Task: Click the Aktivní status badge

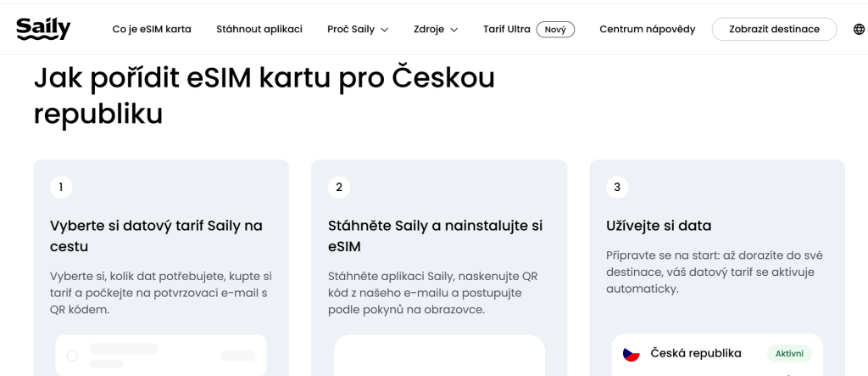Action: (789, 354)
